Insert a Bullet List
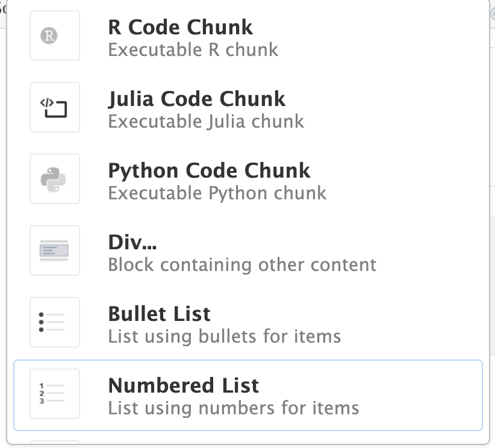495x448 pixels. point(159,314)
